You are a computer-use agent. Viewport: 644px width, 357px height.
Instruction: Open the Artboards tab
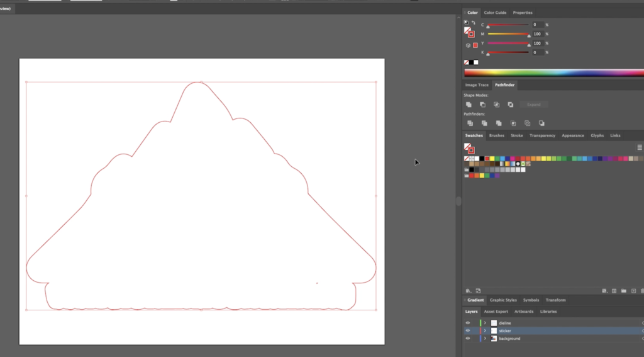point(524,312)
